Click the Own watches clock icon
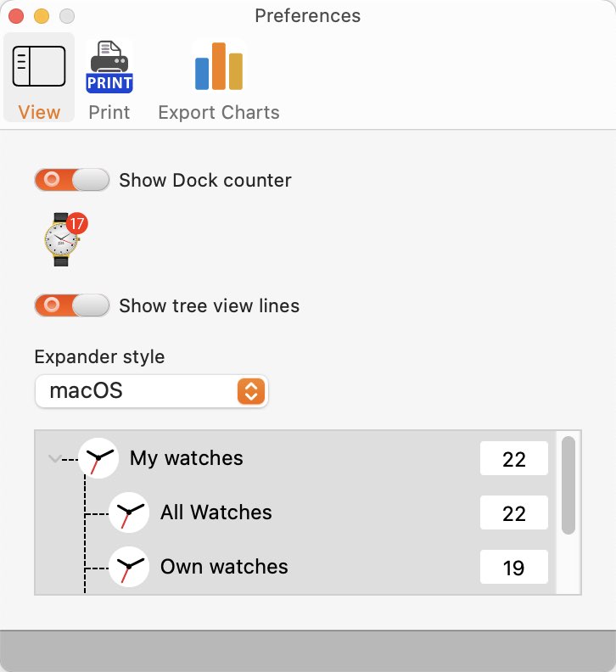 (129, 567)
